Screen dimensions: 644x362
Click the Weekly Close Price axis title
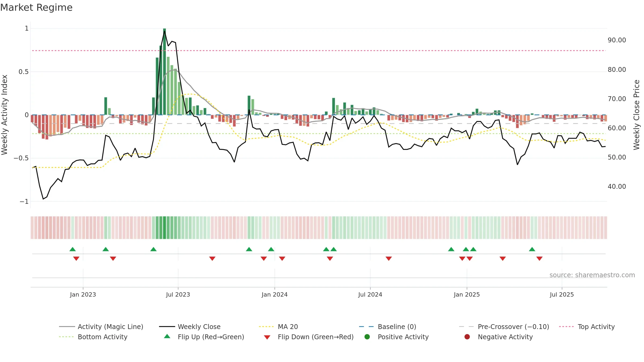click(x=636, y=115)
